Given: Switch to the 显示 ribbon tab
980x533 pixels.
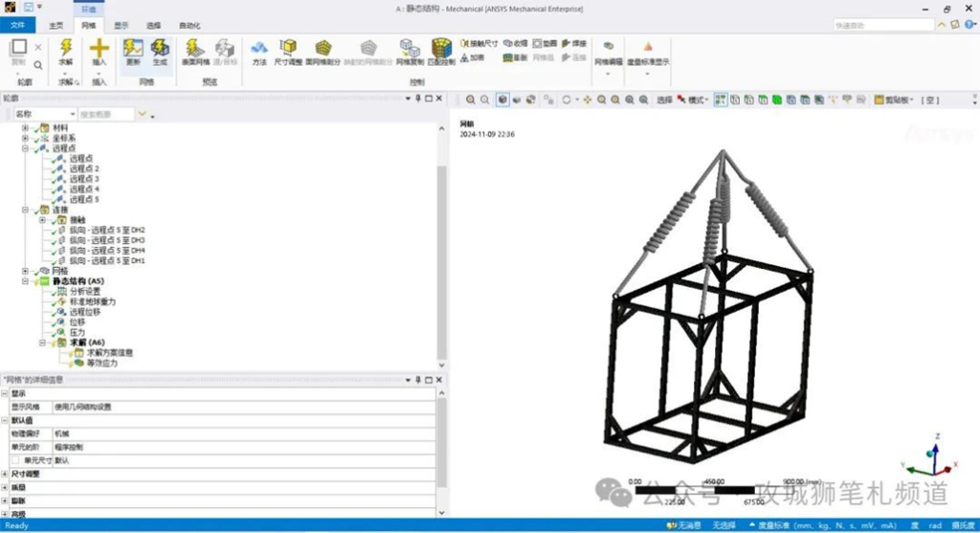Looking at the screenshot, I should click(x=122, y=25).
